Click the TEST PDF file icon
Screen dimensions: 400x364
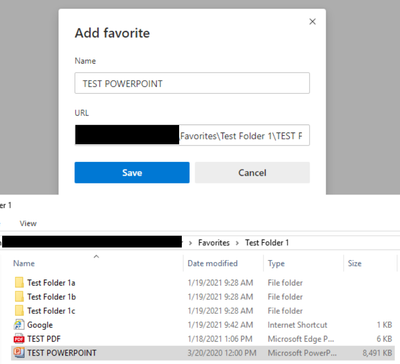pos(19,339)
